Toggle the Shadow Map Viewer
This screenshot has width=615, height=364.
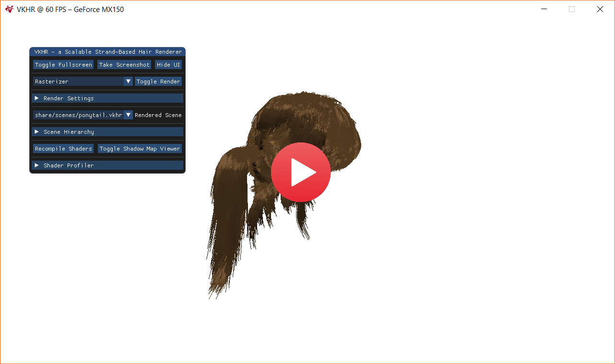click(x=140, y=149)
